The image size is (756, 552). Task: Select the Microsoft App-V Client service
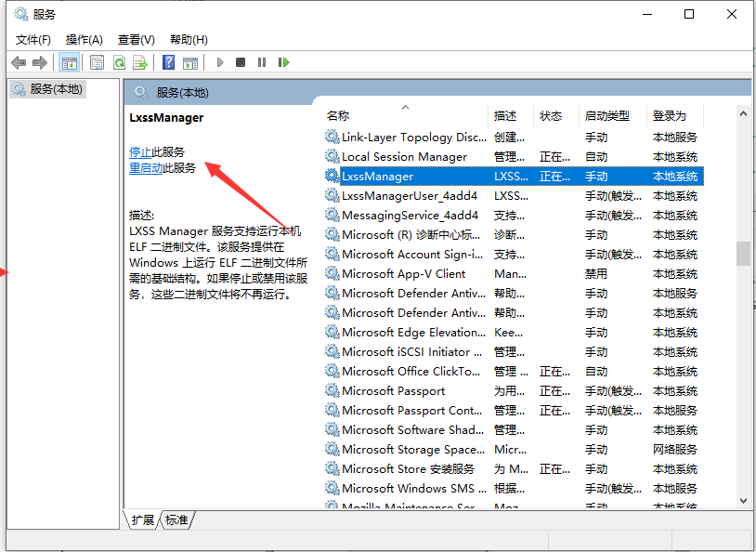click(x=514, y=274)
